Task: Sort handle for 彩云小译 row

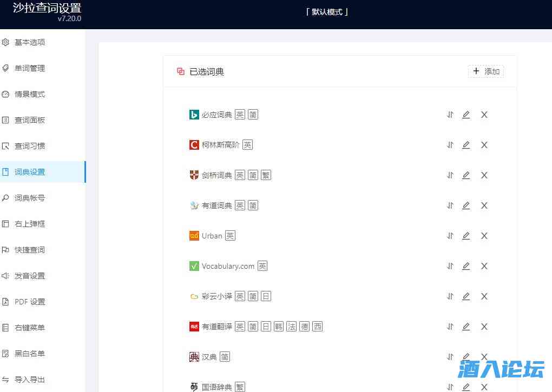Action: click(x=450, y=296)
